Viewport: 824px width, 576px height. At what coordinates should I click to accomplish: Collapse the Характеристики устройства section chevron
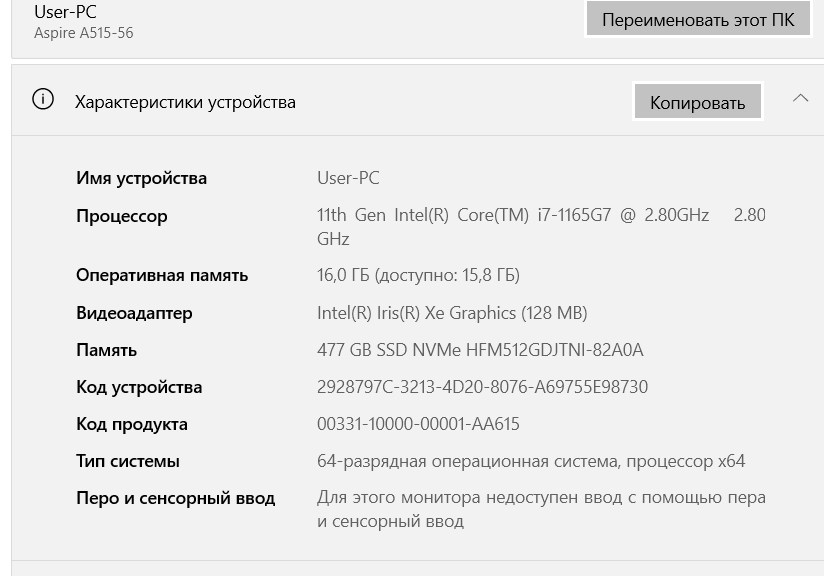pos(800,99)
